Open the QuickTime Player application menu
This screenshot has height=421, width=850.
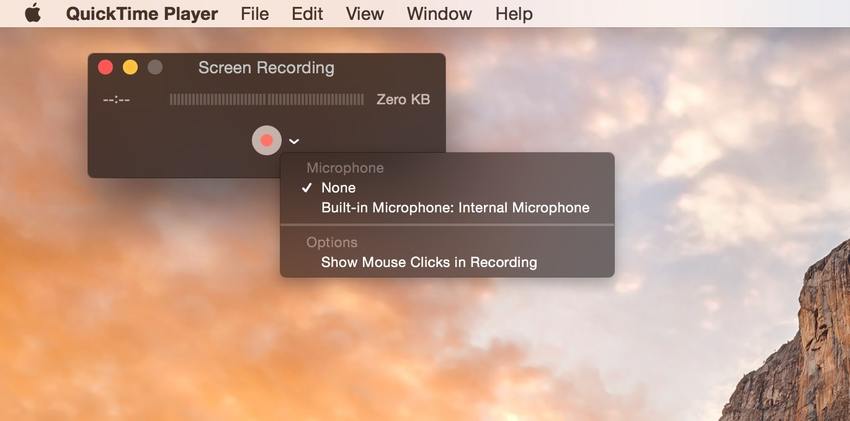click(x=142, y=14)
